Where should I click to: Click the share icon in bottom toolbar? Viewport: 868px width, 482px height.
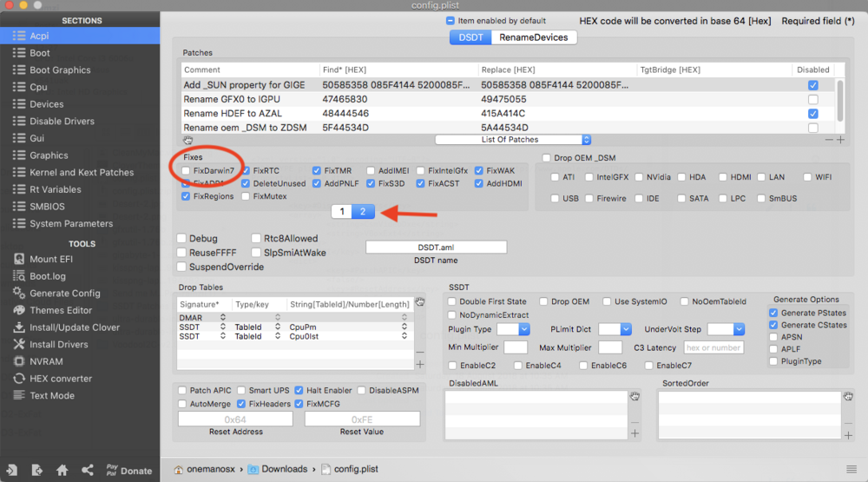(x=88, y=470)
